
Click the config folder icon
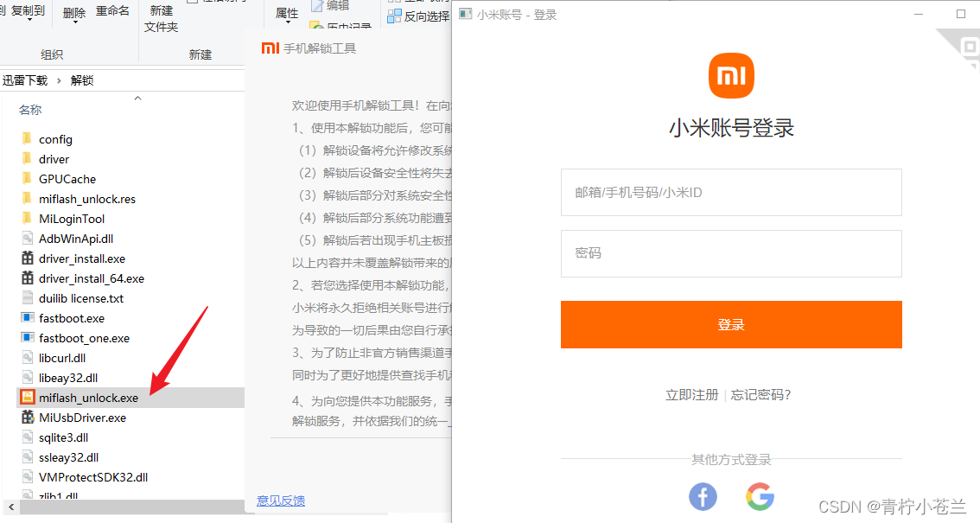[27, 138]
